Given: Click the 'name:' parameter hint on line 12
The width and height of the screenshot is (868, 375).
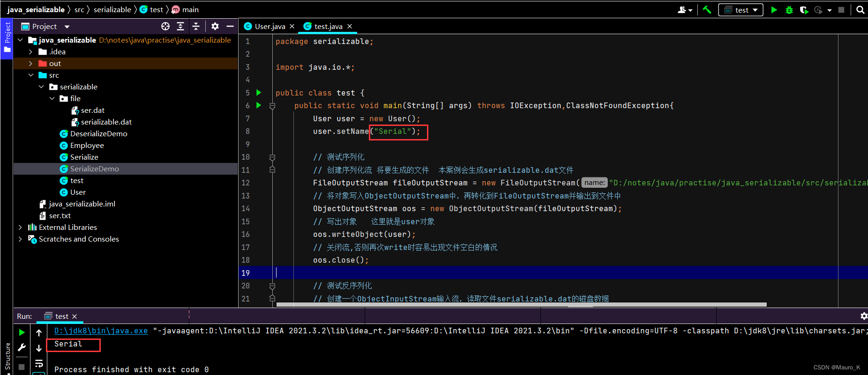Looking at the screenshot, I should (594, 183).
